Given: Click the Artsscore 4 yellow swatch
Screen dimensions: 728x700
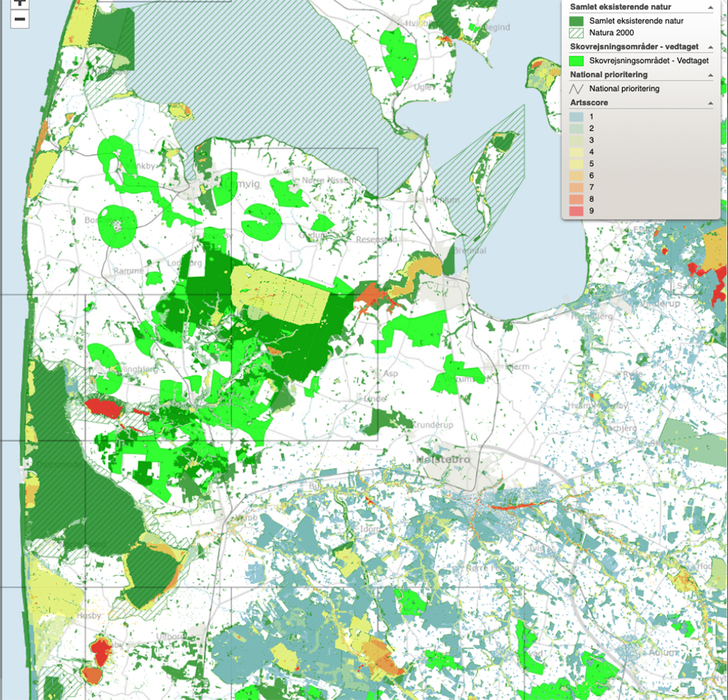Looking at the screenshot, I should [x=576, y=152].
